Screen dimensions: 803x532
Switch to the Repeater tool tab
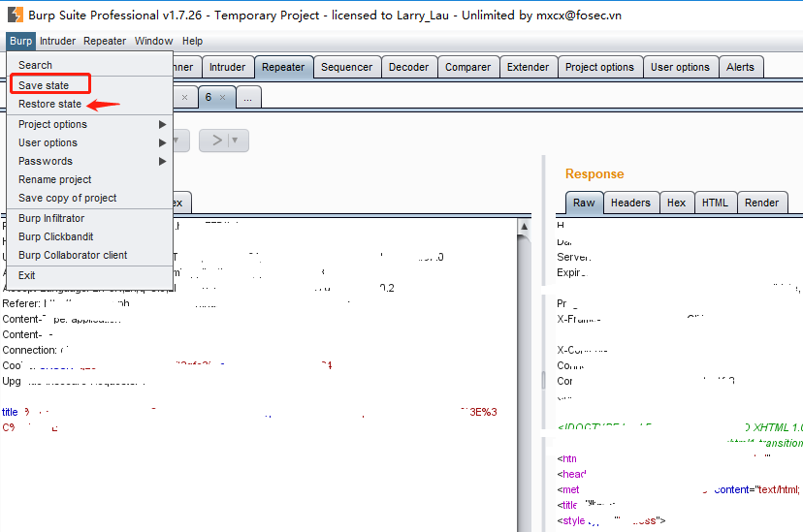(x=283, y=67)
